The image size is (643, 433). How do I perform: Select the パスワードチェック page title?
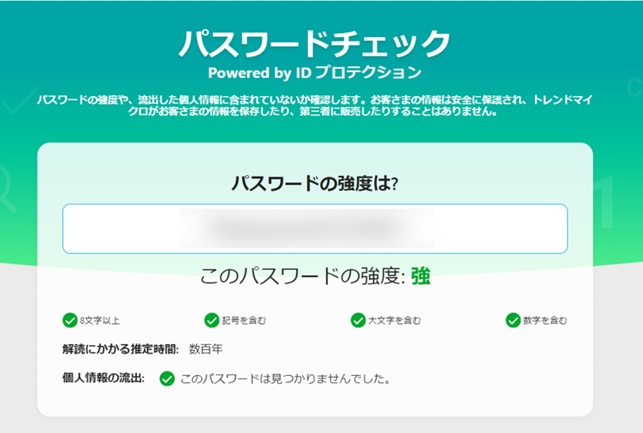315,43
